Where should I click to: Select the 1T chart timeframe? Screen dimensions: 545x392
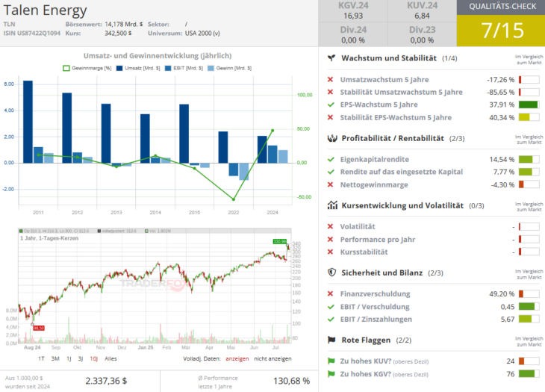[41, 358]
